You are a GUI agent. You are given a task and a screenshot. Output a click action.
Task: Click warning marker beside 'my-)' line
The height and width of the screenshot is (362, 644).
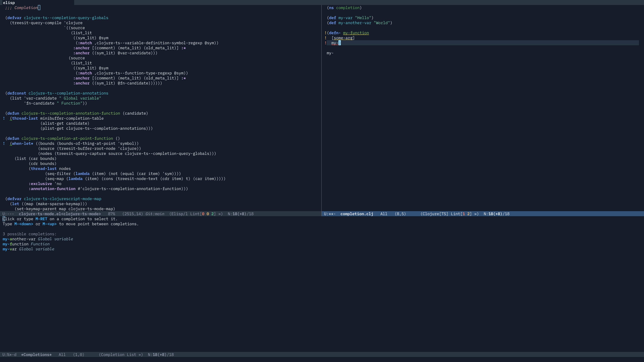[x=326, y=43]
